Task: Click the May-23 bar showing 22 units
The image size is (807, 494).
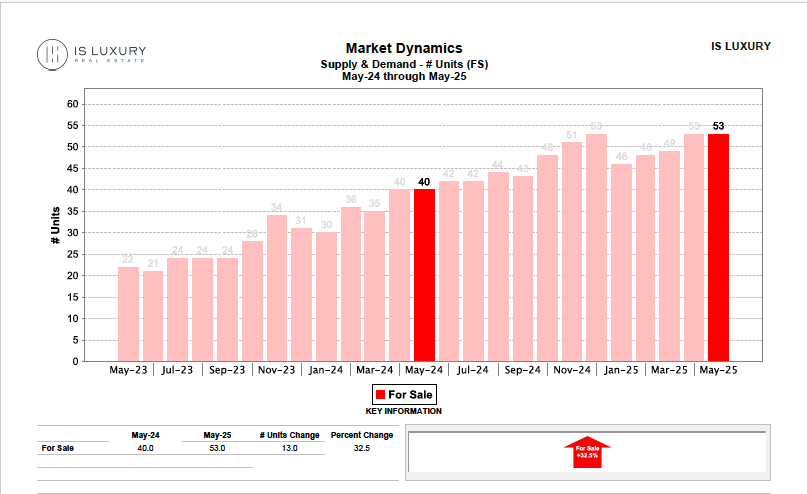Action: point(128,314)
